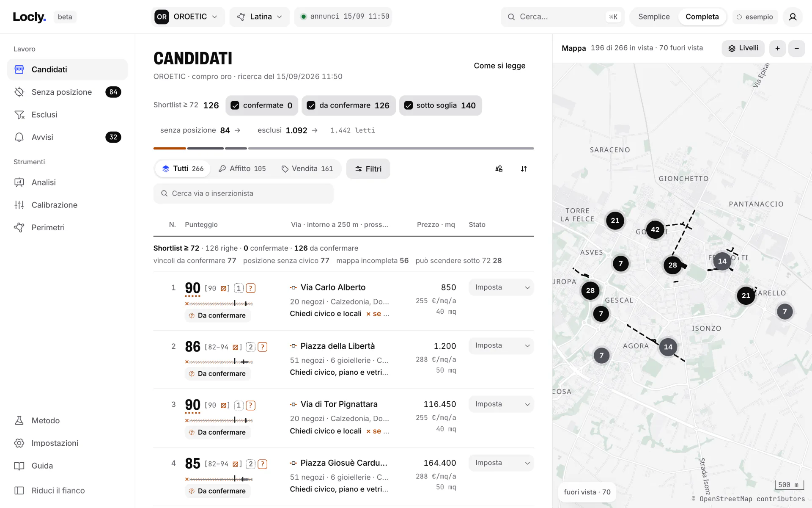
Task: Open Imposta dropdown for Piazza della Libertà
Action: (x=501, y=346)
